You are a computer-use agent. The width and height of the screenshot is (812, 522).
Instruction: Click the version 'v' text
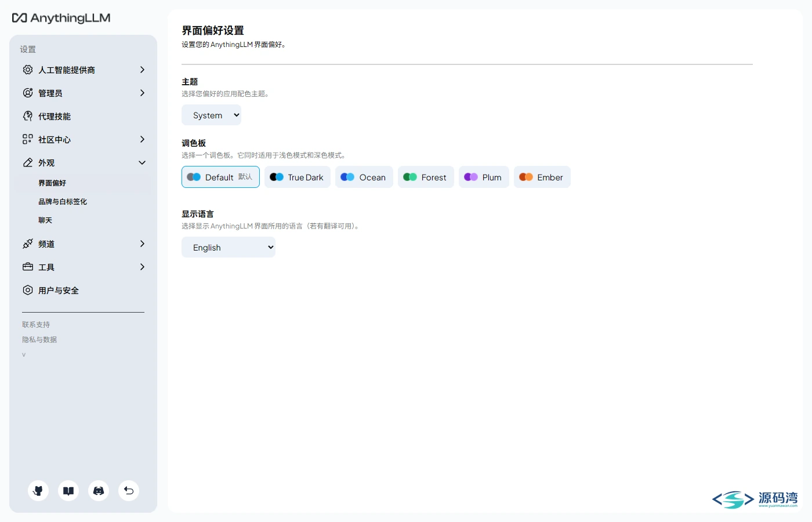coord(24,354)
